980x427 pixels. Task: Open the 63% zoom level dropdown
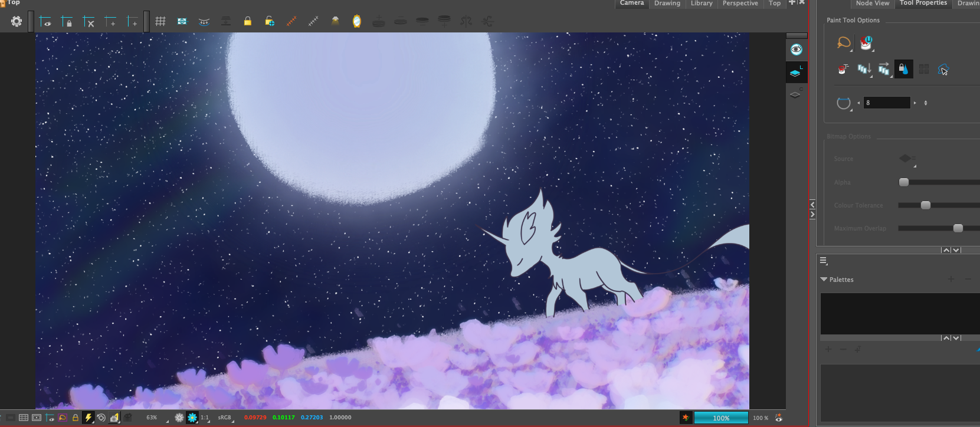tap(156, 418)
